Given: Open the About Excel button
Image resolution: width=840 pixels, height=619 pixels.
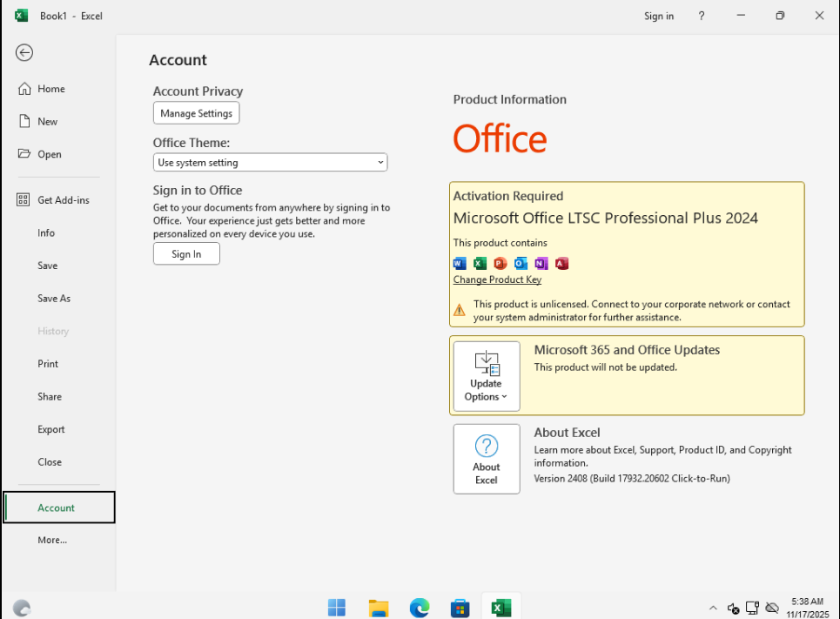Looking at the screenshot, I should 486,459.
